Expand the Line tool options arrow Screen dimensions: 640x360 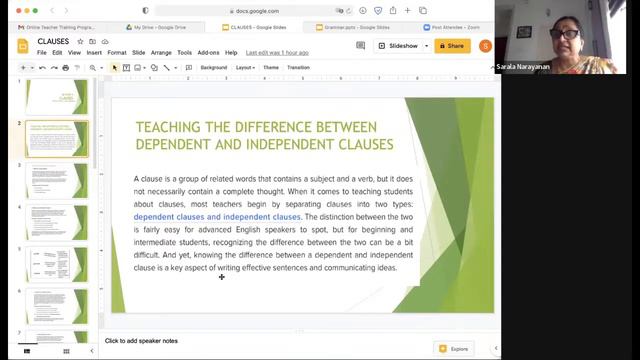(x=176, y=68)
